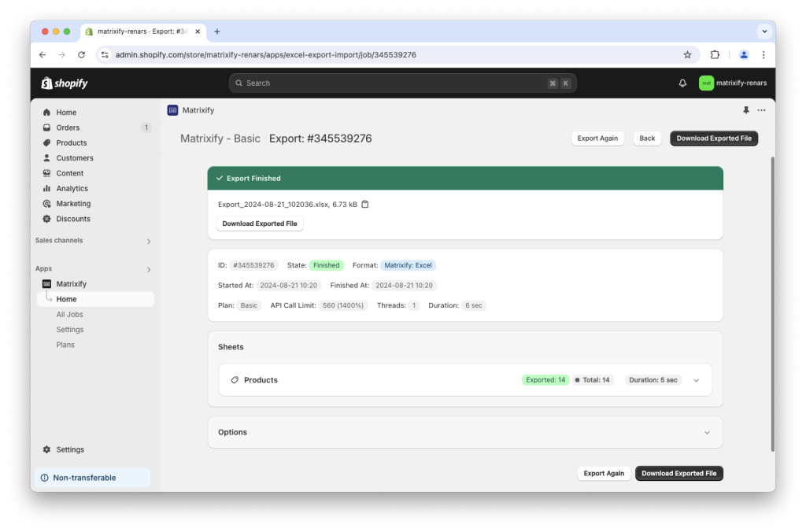Collapse the Apps section chevron

point(149,268)
